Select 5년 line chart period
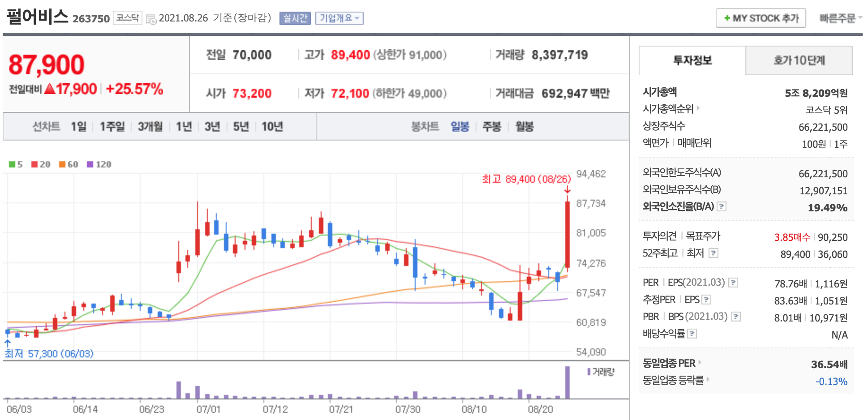868x420 pixels. [x=241, y=127]
